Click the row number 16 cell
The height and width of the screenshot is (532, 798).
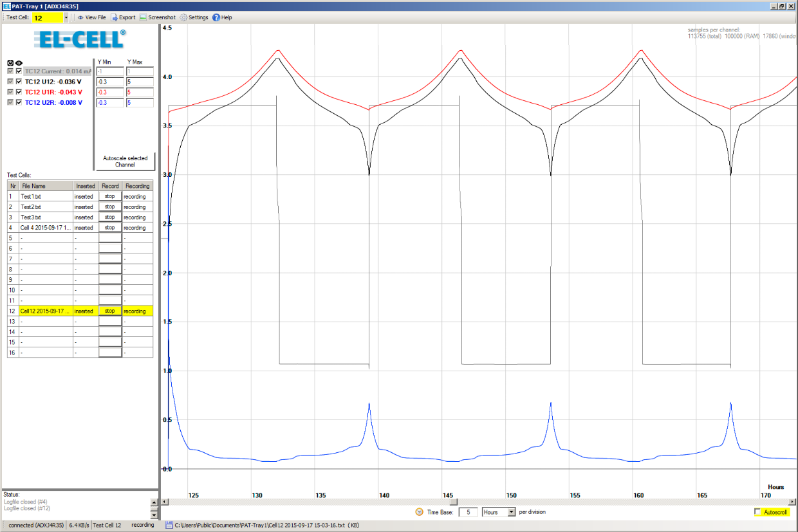(x=13, y=353)
